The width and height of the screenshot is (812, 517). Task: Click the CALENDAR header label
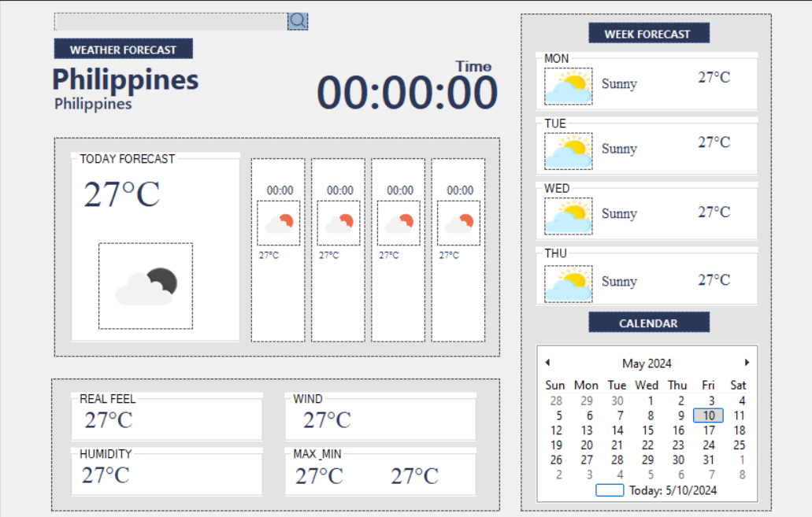pyautogui.click(x=649, y=323)
